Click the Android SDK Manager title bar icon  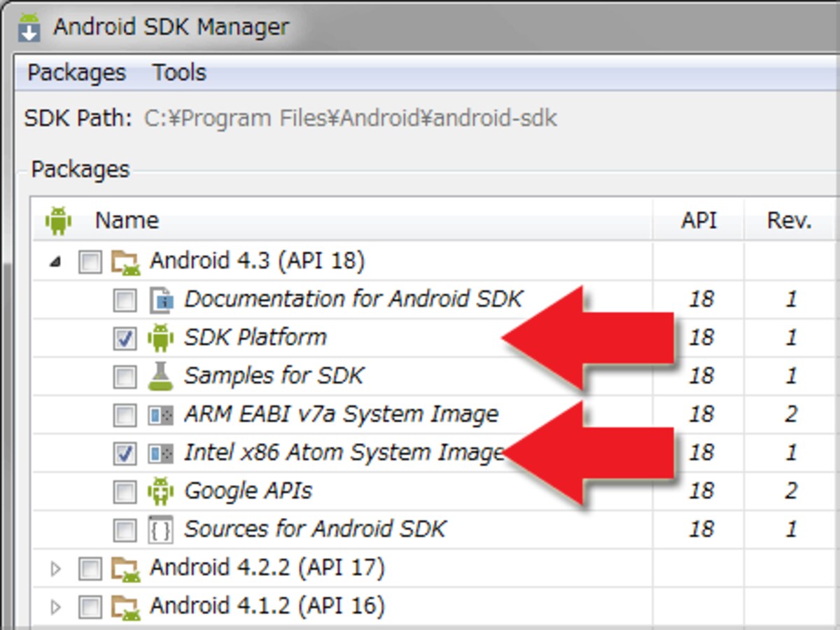coord(30,27)
